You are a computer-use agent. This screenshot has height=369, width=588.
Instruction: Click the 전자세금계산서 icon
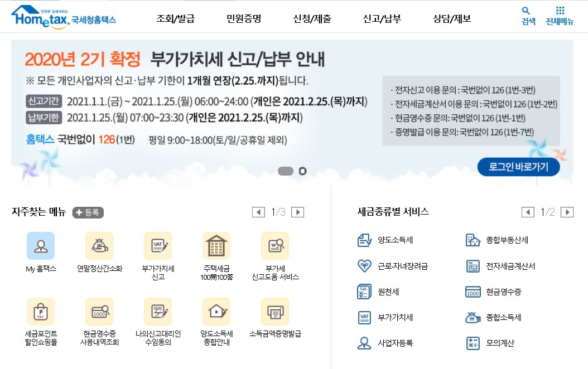coord(473,266)
